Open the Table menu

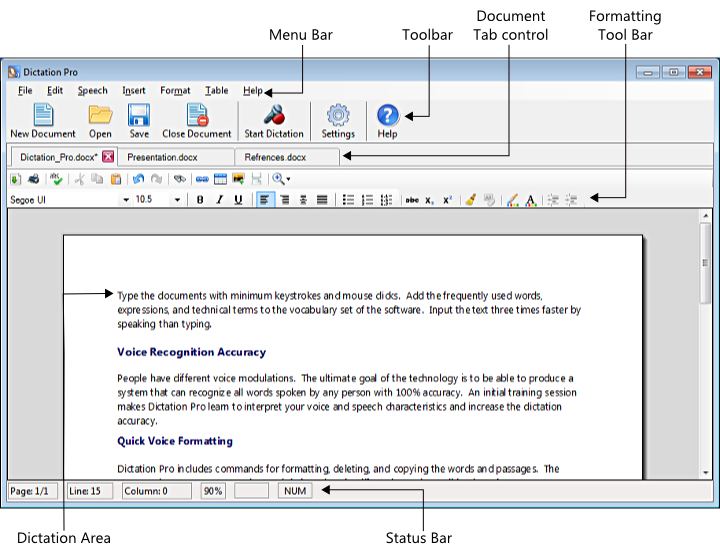(x=216, y=91)
